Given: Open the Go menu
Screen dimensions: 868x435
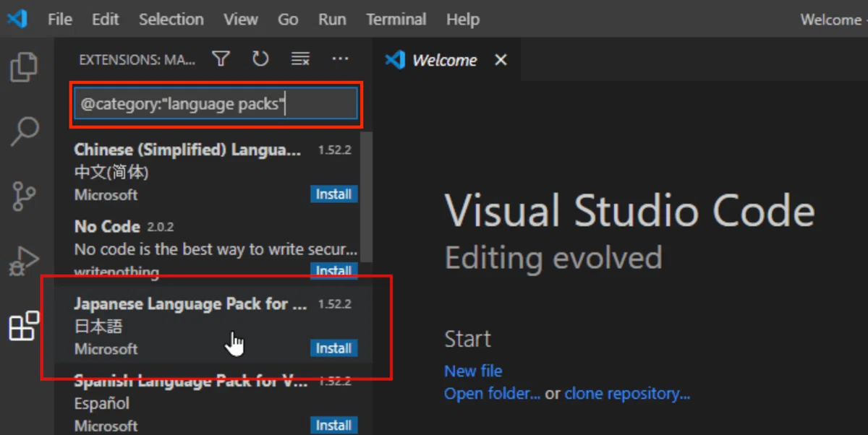Looking at the screenshot, I should (x=288, y=20).
